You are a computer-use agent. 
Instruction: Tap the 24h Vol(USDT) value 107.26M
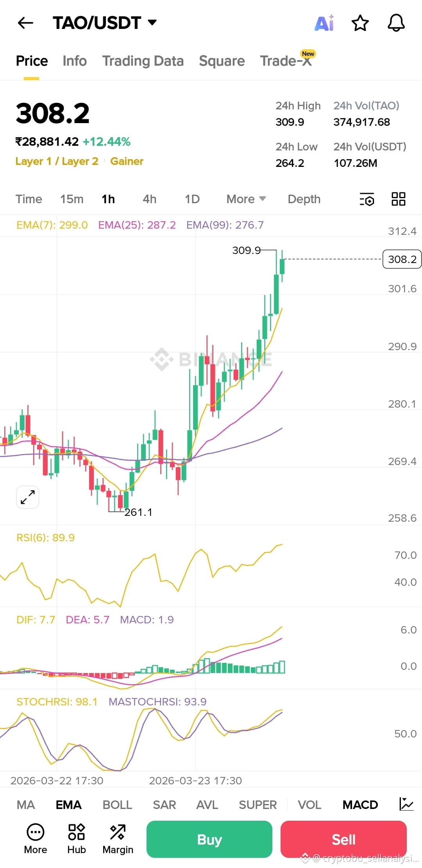[356, 163]
